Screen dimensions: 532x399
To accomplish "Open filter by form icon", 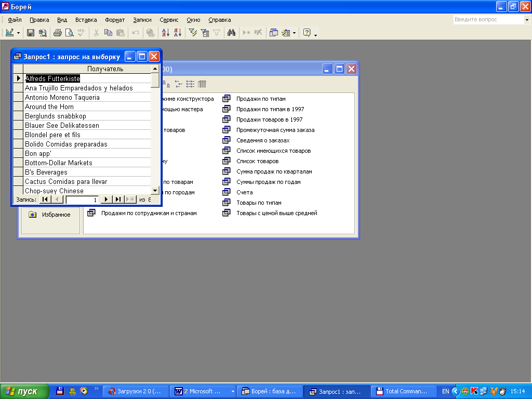I will (205, 33).
